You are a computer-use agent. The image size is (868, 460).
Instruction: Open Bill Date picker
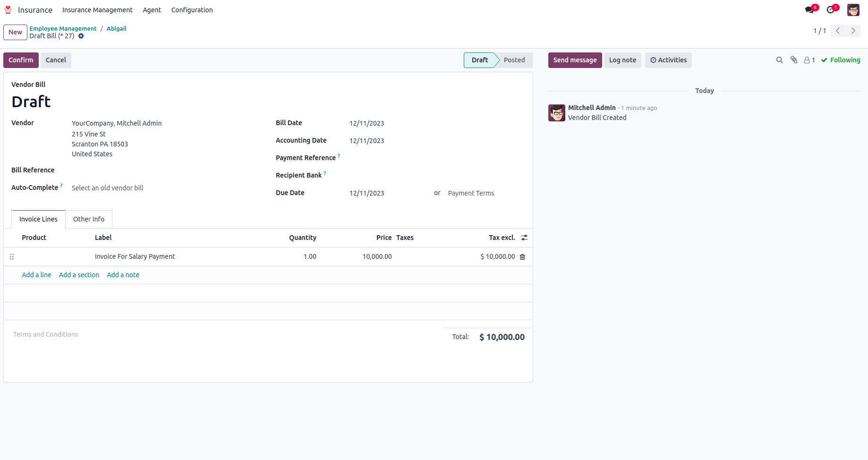[x=437, y=123]
